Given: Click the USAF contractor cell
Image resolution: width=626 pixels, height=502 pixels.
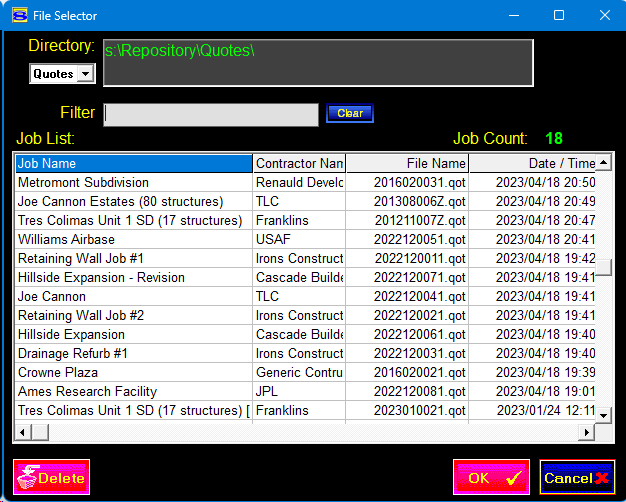Looking at the screenshot, I should [299, 239].
